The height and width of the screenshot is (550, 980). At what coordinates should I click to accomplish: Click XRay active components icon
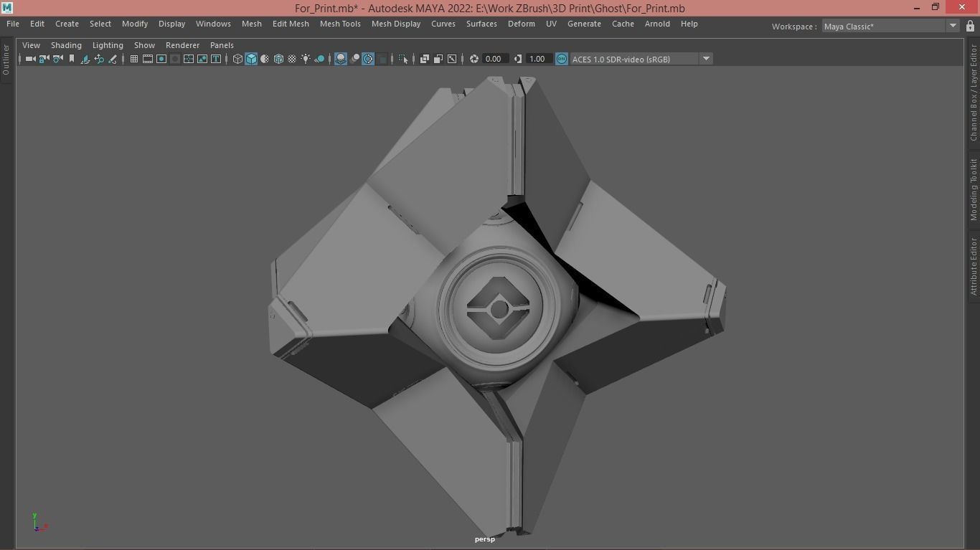coord(438,59)
